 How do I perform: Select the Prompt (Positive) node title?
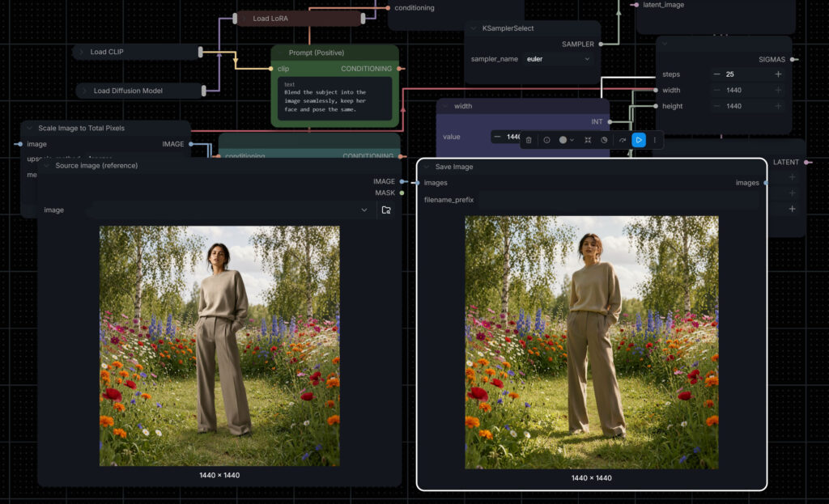click(317, 53)
